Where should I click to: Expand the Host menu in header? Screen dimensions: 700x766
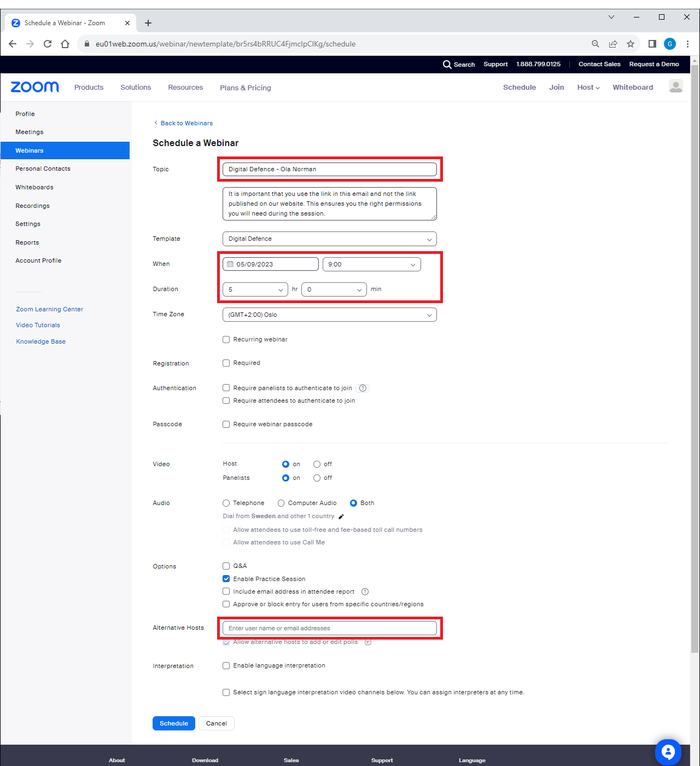click(588, 88)
